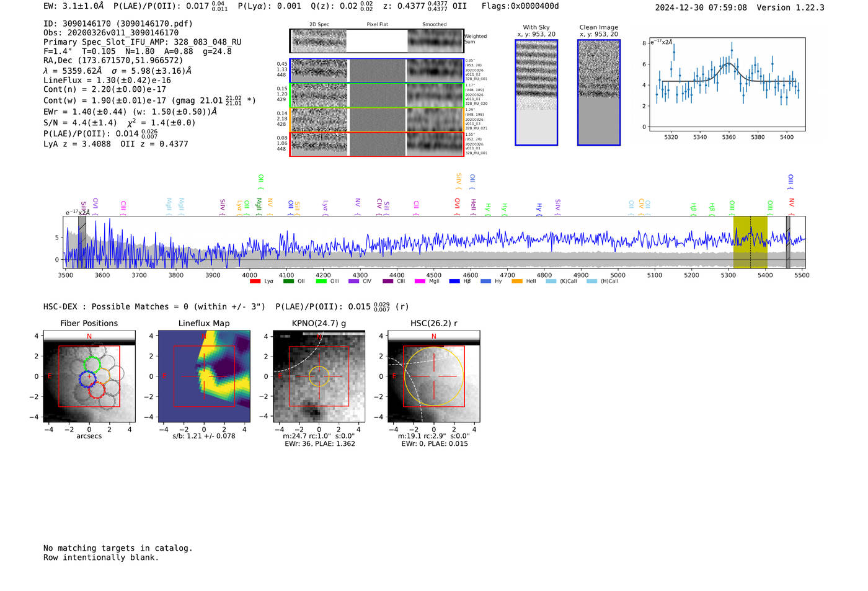
Task: Click the magenta CII line label near 4450
Action: [x=416, y=205]
